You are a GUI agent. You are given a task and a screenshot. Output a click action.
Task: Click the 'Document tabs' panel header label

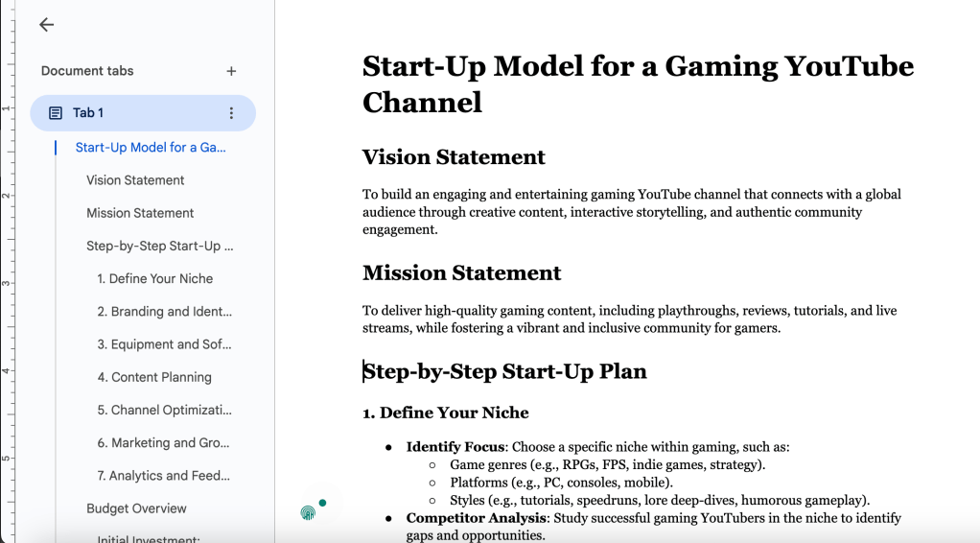87,71
